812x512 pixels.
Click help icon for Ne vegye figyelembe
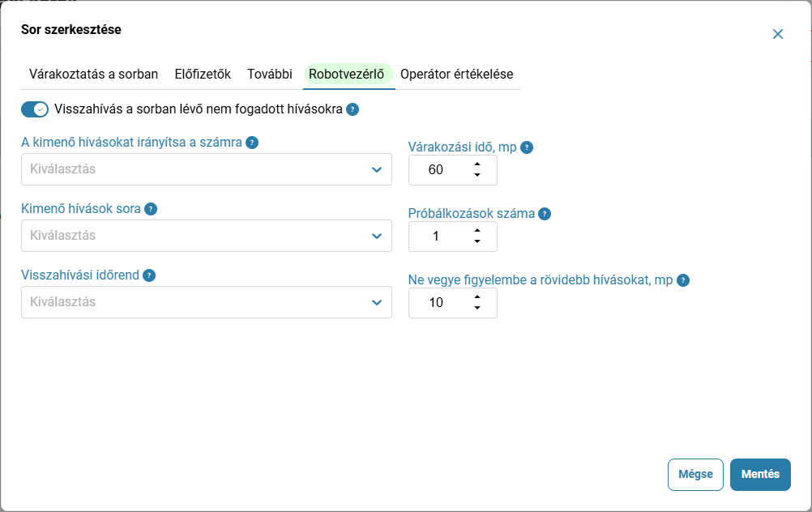click(683, 280)
